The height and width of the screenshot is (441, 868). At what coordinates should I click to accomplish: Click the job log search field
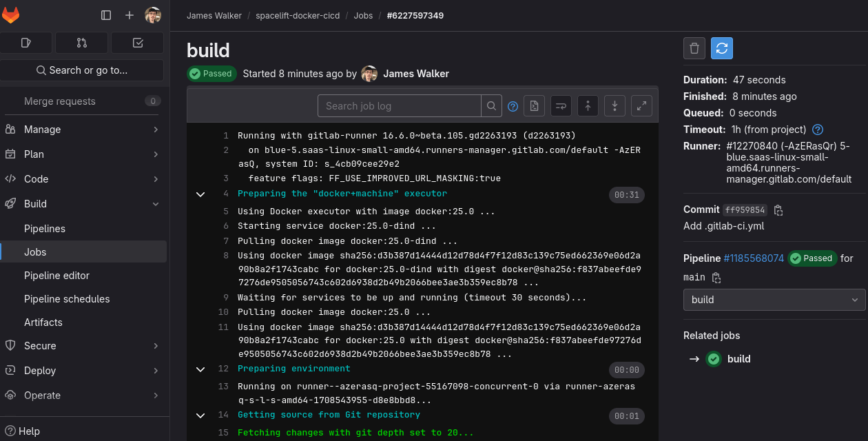click(400, 105)
